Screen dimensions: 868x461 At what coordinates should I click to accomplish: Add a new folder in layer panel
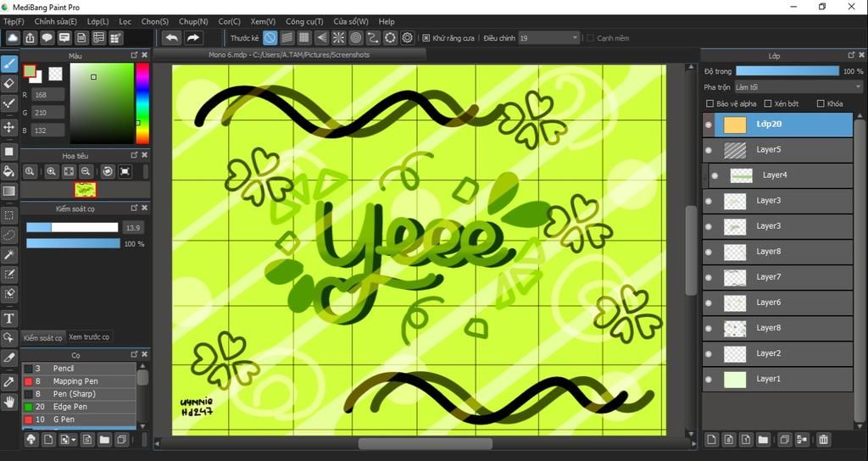763,440
